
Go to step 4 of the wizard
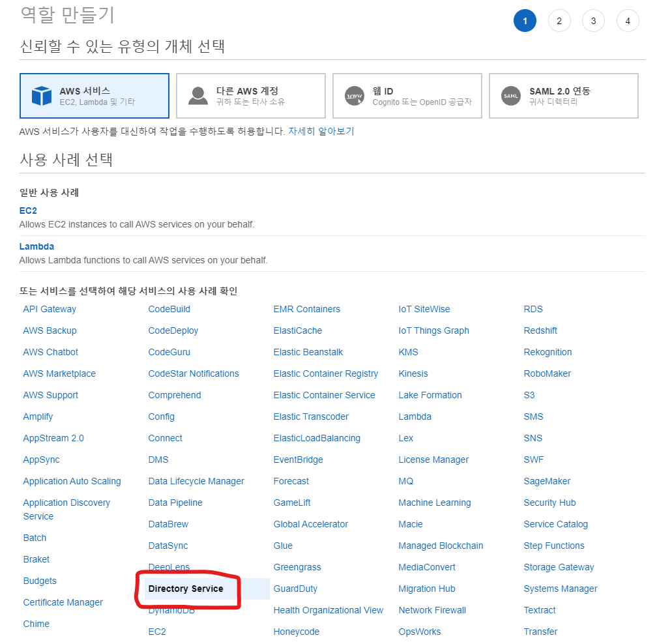click(628, 21)
